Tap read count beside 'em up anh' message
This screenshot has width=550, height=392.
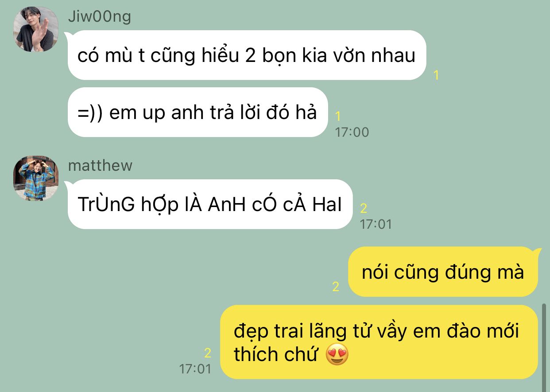[x=338, y=116]
